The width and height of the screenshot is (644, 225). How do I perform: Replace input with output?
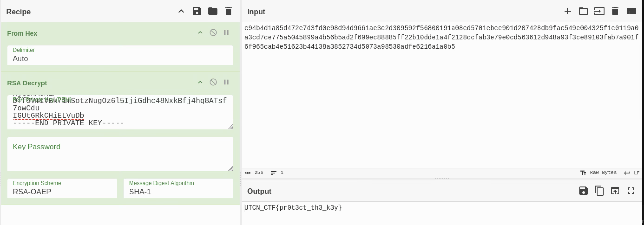(615, 191)
